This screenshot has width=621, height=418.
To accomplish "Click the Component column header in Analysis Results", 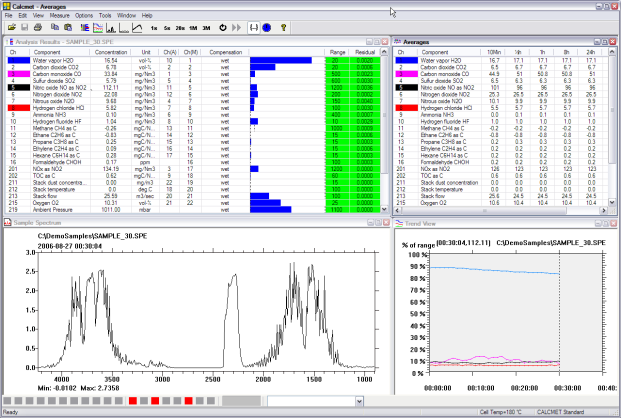I will [60, 52].
